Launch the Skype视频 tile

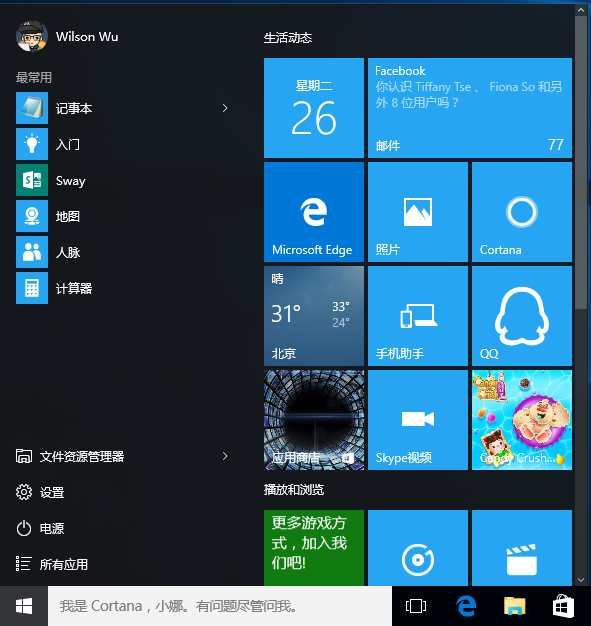coord(418,420)
